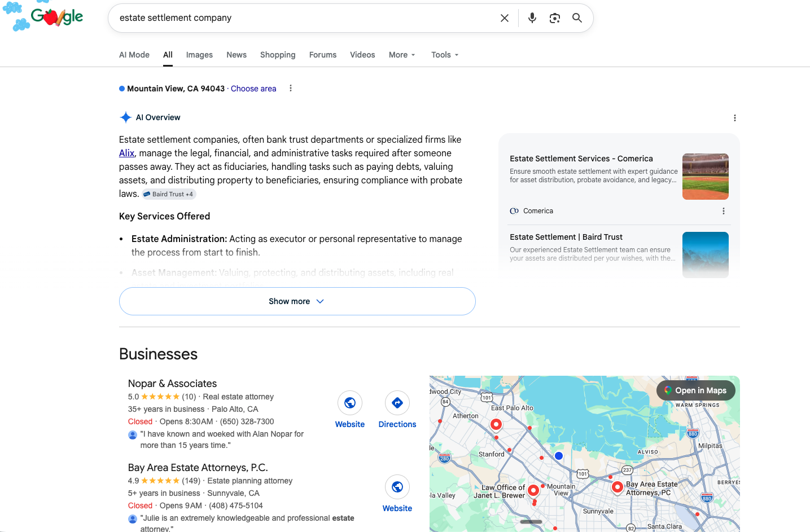Image resolution: width=810 pixels, height=532 pixels.
Task: Click the Comerica source name
Action: click(538, 211)
